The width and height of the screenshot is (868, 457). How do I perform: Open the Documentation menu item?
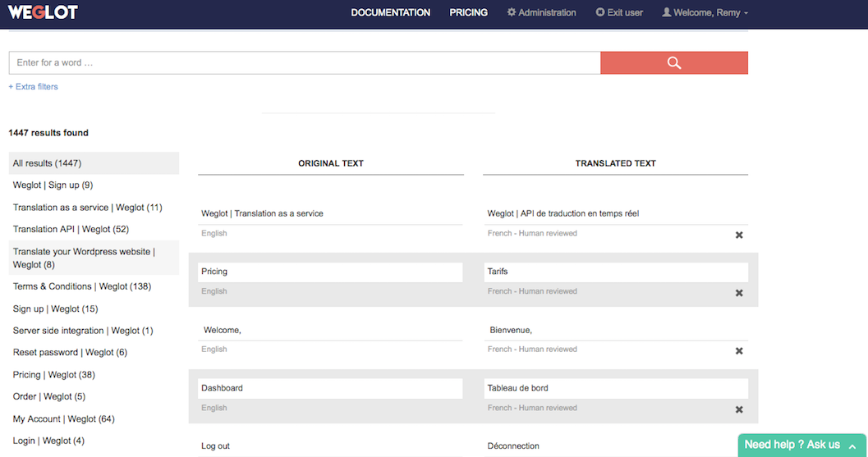(390, 12)
